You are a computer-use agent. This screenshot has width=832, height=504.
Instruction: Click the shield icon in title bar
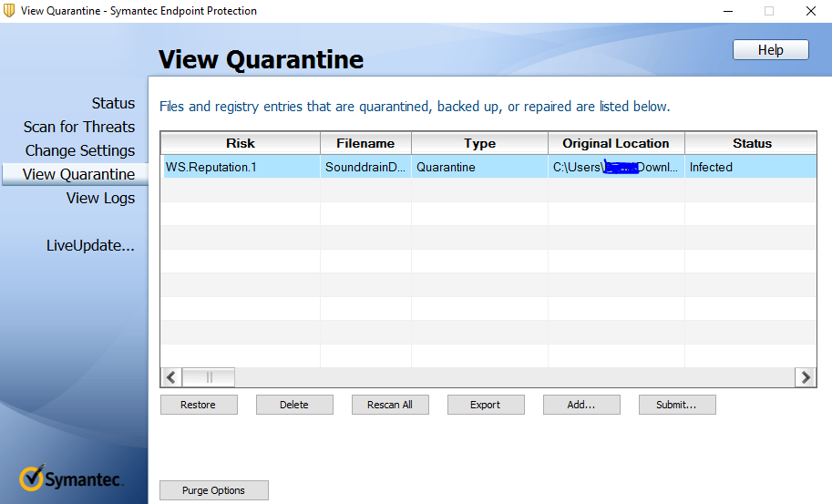point(9,11)
